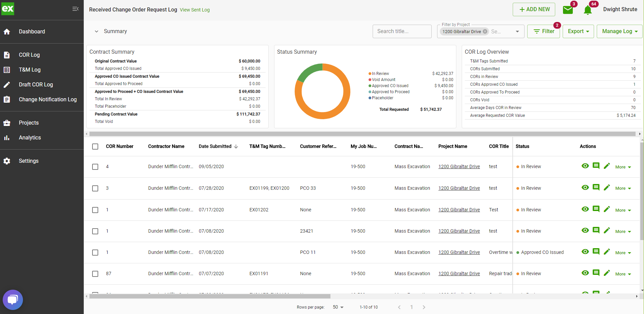Check the checkbox for COR number 87
644x314 pixels.
[95, 274]
